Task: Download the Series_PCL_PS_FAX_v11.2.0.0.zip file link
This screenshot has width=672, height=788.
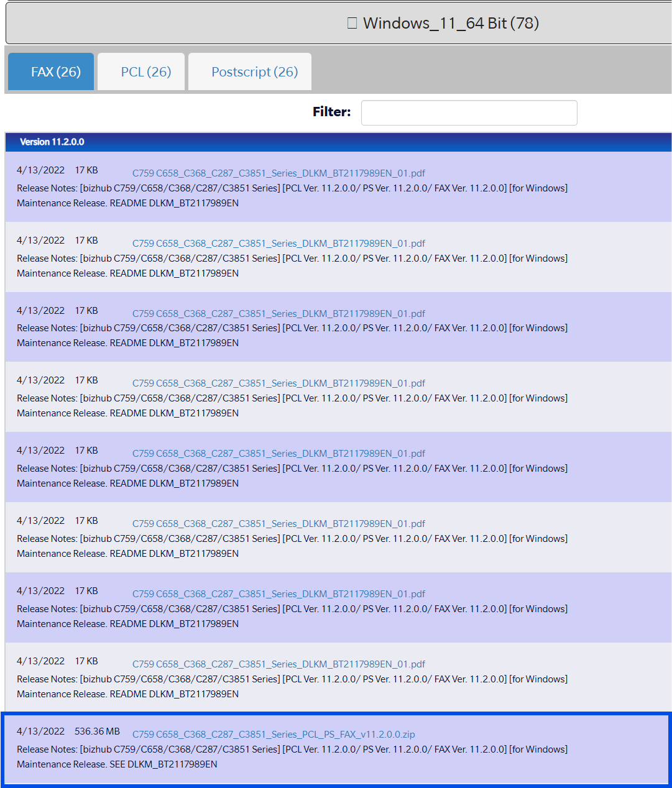Action: click(x=274, y=734)
